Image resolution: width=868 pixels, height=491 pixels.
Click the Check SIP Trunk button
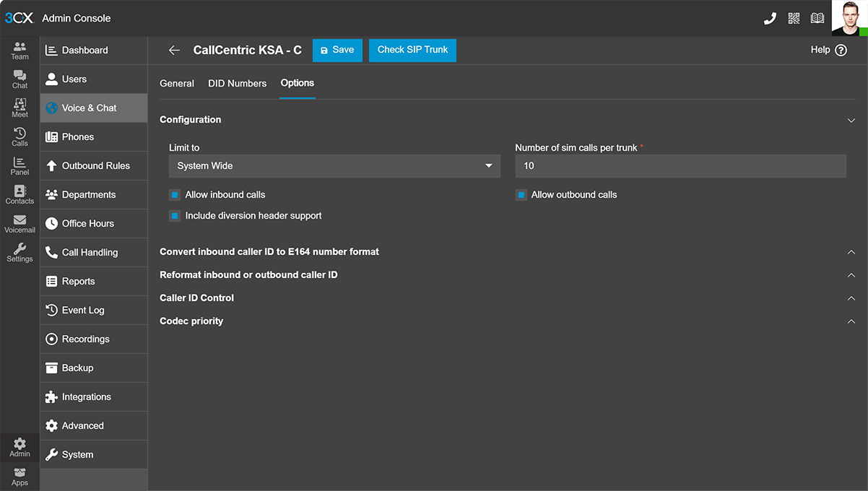[412, 50]
